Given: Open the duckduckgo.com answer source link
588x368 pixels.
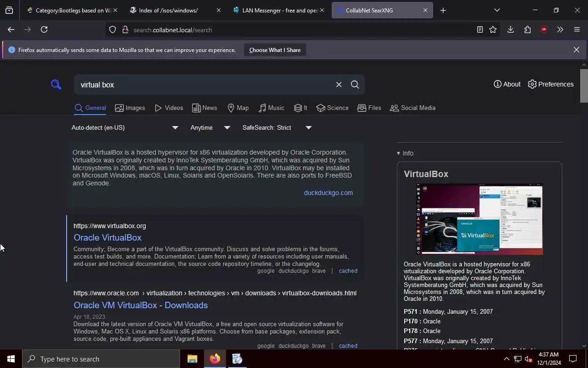Looking at the screenshot, I should click(328, 193).
